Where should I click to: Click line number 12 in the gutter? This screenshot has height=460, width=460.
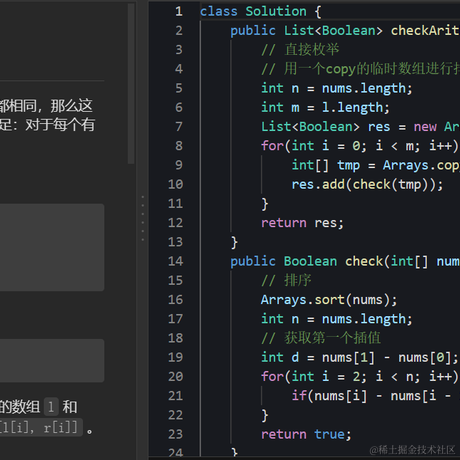click(175, 223)
